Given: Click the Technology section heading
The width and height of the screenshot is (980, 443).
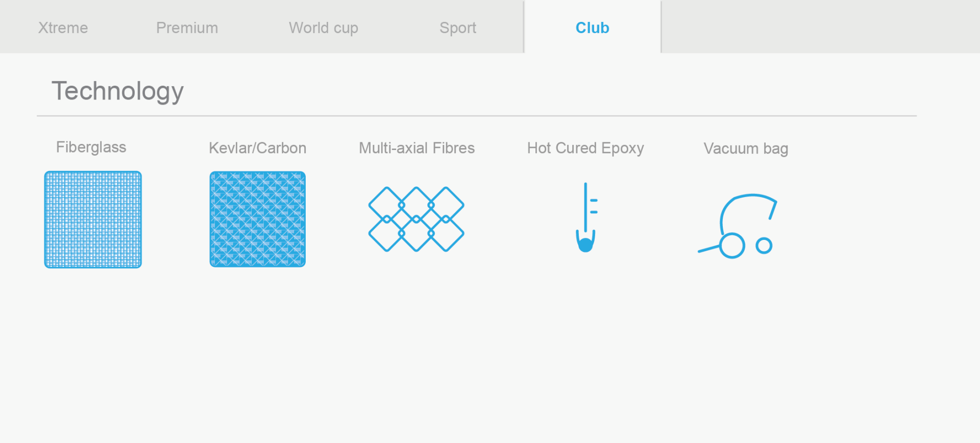Looking at the screenshot, I should (117, 91).
